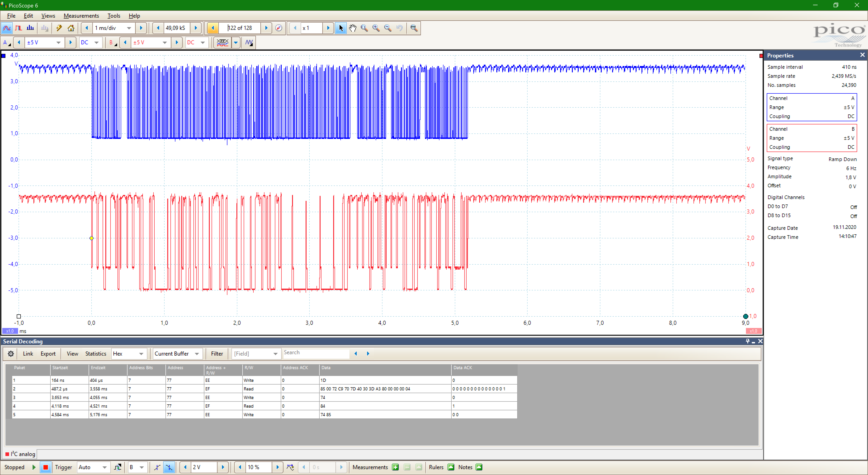Image resolution: width=868 pixels, height=475 pixels.
Task: Switch to spectrum mode
Action: [x=30, y=28]
